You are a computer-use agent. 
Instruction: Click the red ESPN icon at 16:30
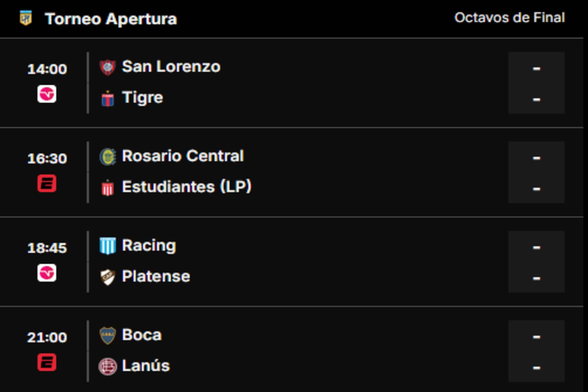[x=47, y=184]
